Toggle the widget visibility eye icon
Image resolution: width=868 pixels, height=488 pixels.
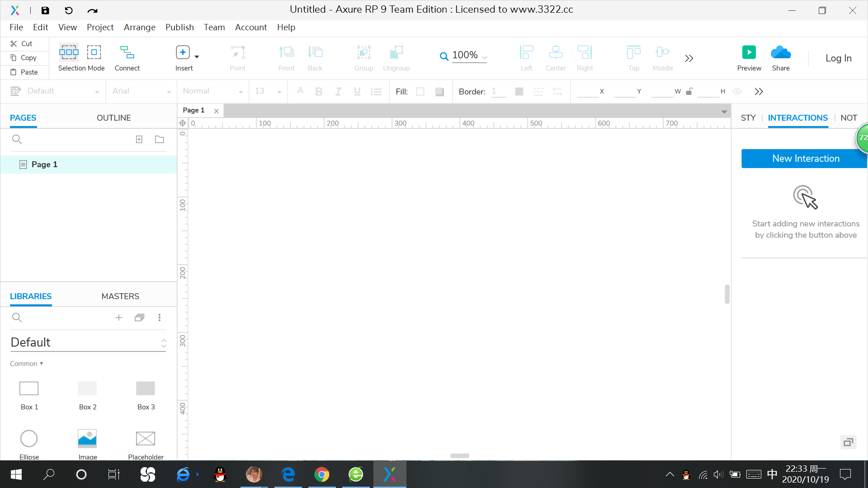[737, 91]
